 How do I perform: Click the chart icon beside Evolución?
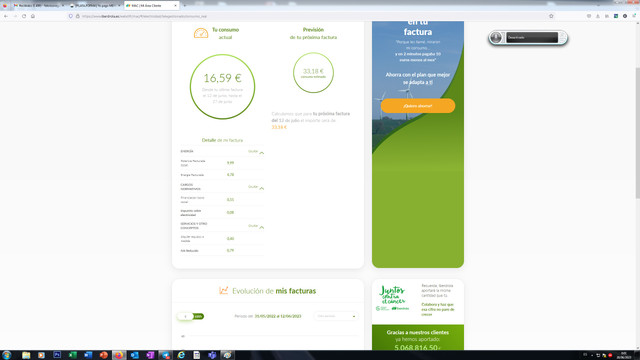click(x=223, y=291)
